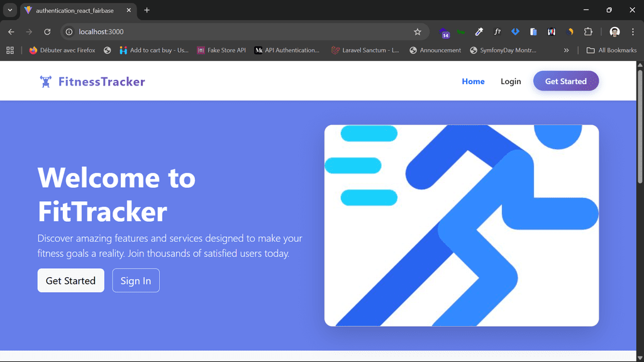Screen dimensions: 644x362
Task: Click the browser forward arrow
Action: pos(29,31)
